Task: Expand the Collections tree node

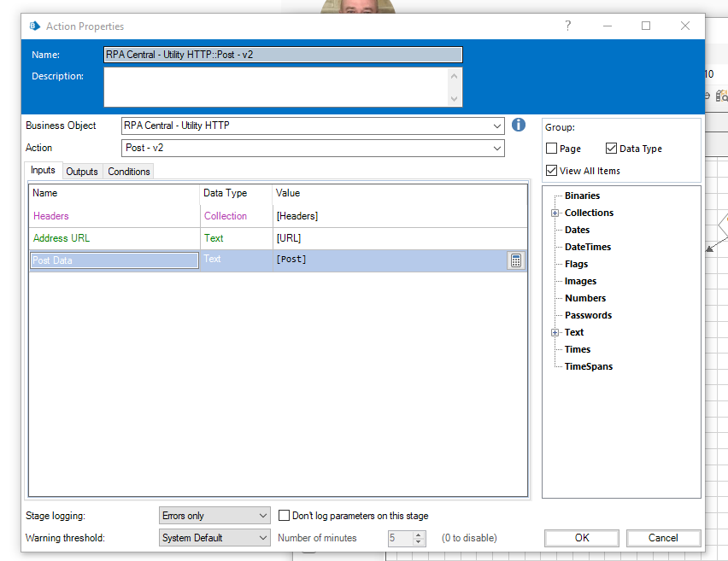Action: tap(555, 213)
